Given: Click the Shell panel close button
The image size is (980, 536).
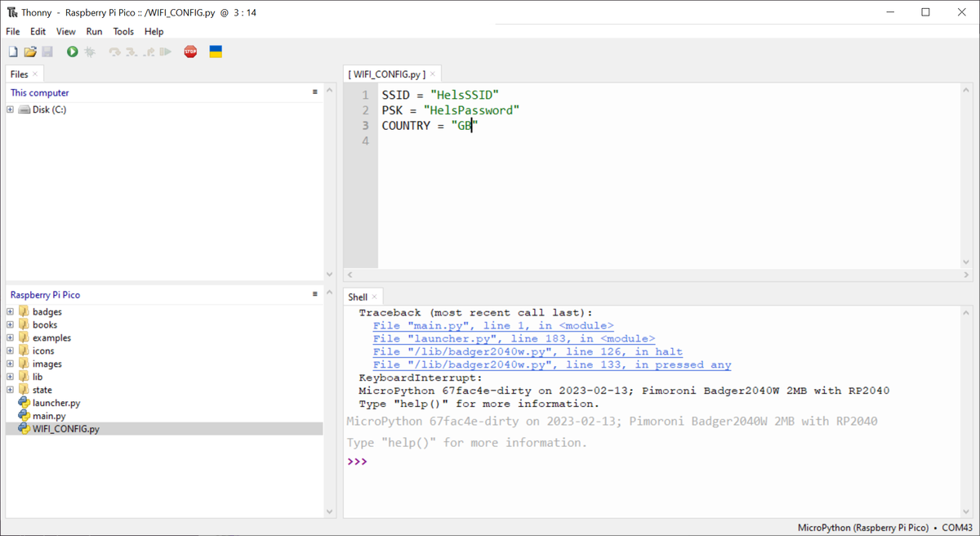Looking at the screenshot, I should 374,296.
